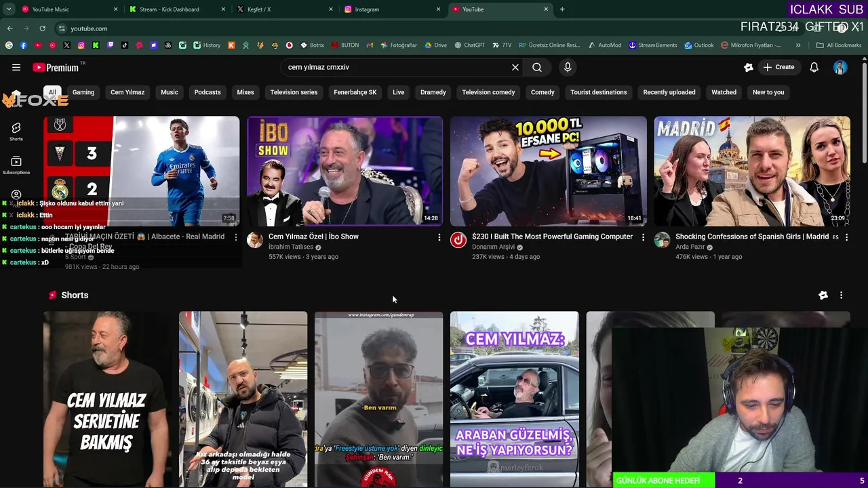
Task: Open the TikTok bookmark icon
Action: (125, 45)
